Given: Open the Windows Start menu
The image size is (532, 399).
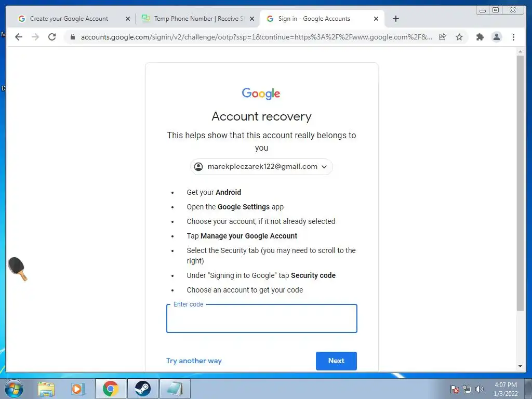Looking at the screenshot, I should coord(14,389).
